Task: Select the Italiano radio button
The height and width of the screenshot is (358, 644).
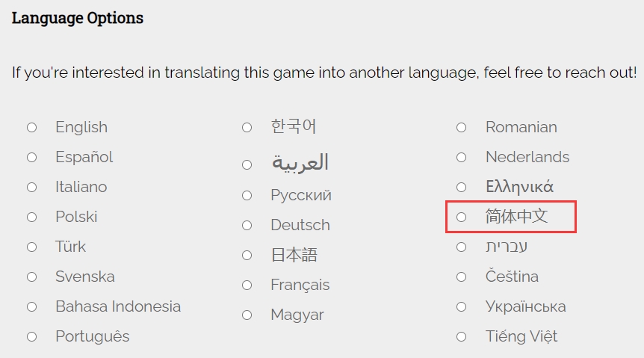Action: coord(32,188)
